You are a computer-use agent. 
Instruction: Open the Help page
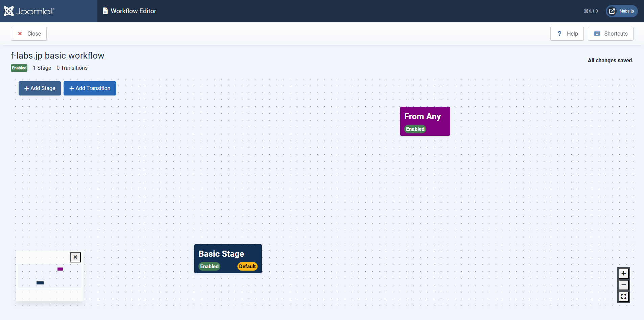(567, 34)
